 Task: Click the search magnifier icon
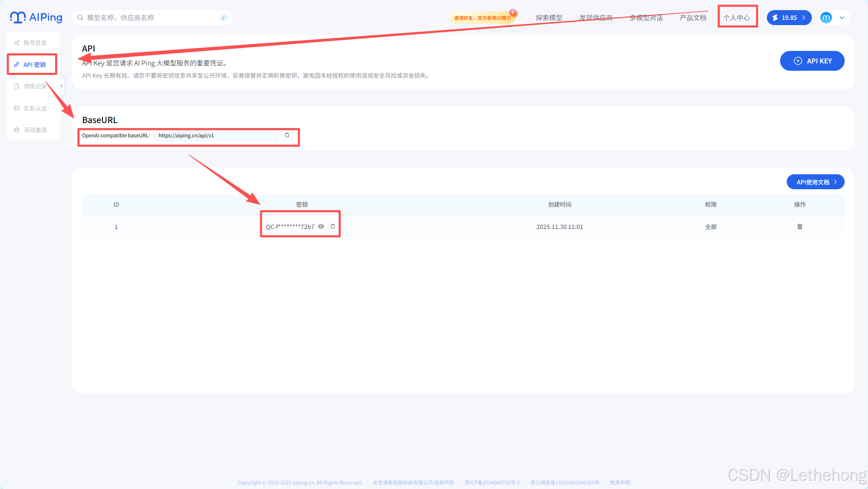(80, 17)
